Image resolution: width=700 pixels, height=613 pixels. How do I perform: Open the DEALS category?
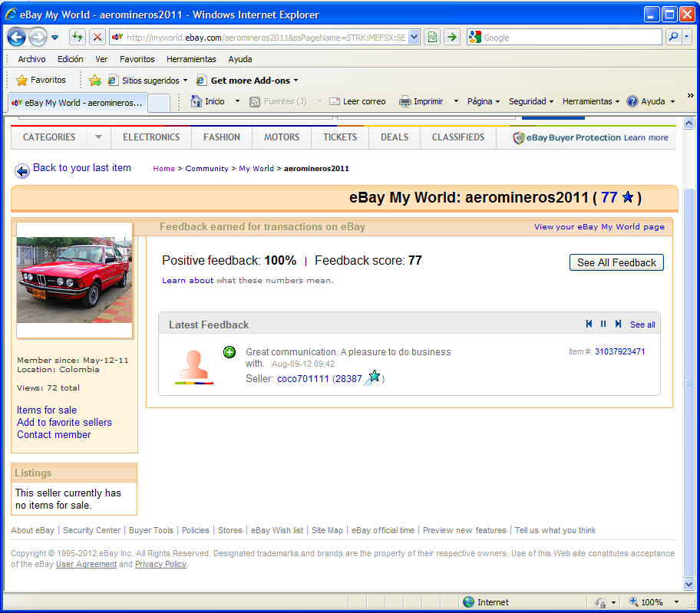point(395,137)
